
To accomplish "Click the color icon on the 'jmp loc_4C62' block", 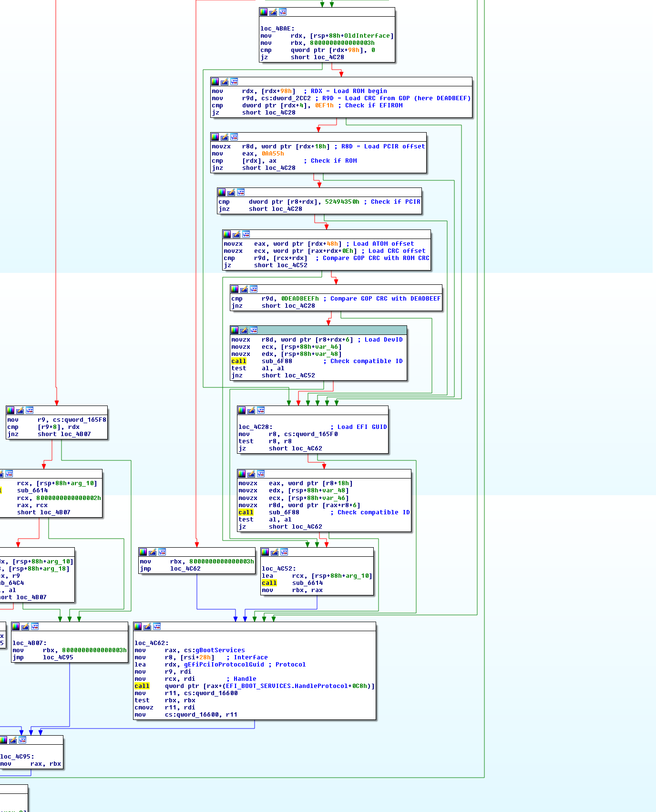I will pos(143,552).
